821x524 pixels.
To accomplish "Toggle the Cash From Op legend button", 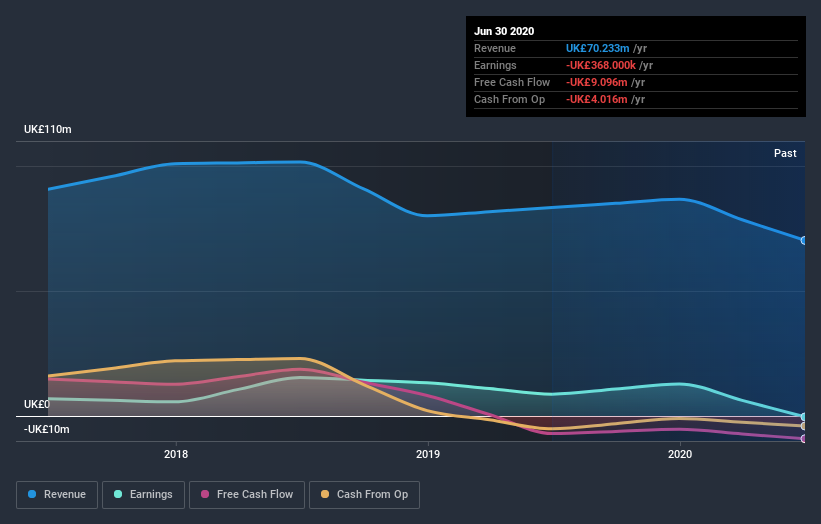I will [364, 495].
